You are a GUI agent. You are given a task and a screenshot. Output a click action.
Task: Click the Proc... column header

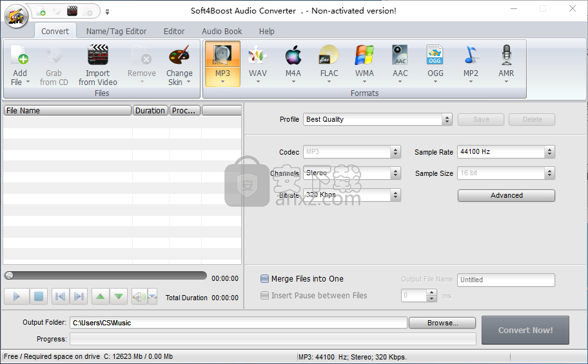click(185, 110)
